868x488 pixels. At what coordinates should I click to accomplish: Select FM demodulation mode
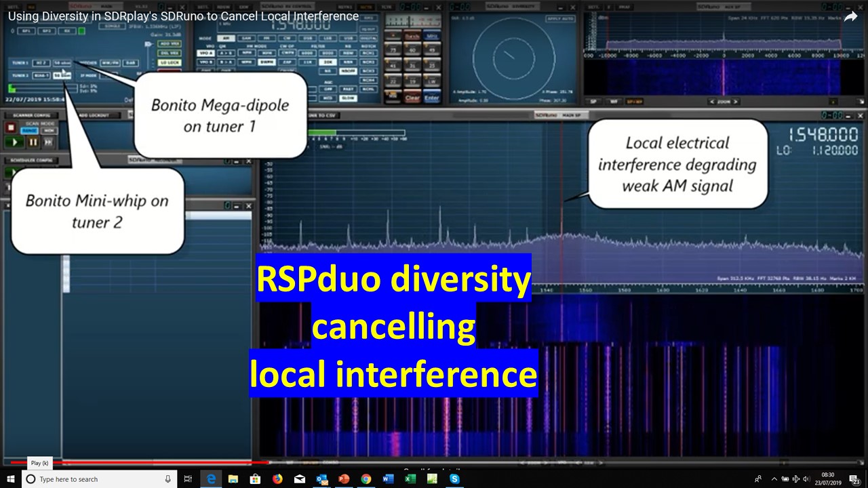point(267,38)
